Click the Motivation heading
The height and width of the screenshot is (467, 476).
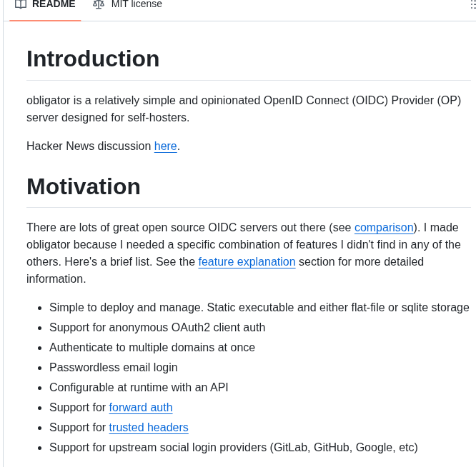point(84,186)
